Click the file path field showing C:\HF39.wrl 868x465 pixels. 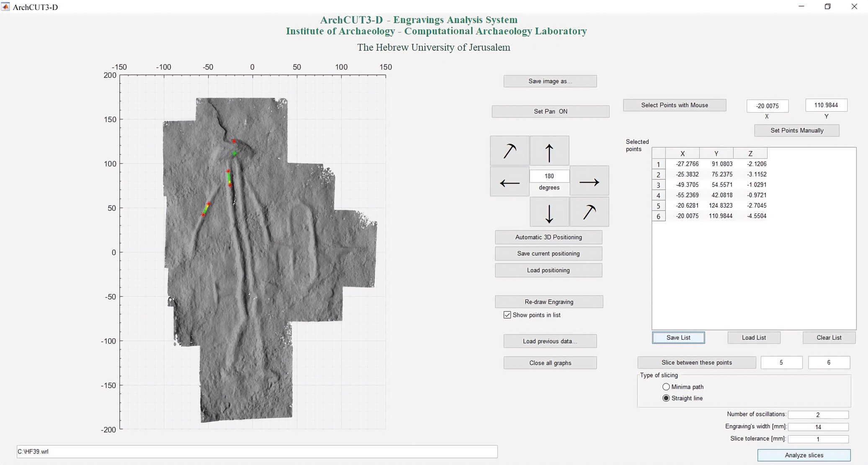tap(257, 452)
